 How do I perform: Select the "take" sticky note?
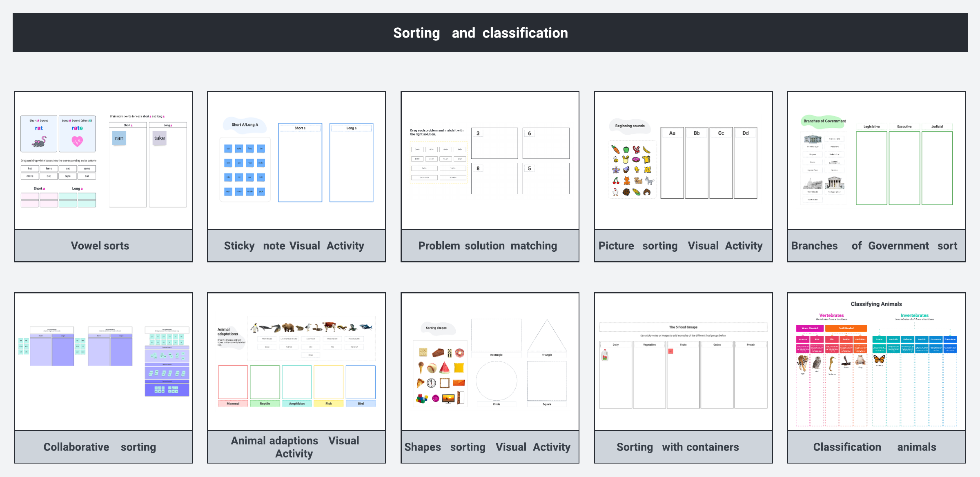[x=159, y=138]
